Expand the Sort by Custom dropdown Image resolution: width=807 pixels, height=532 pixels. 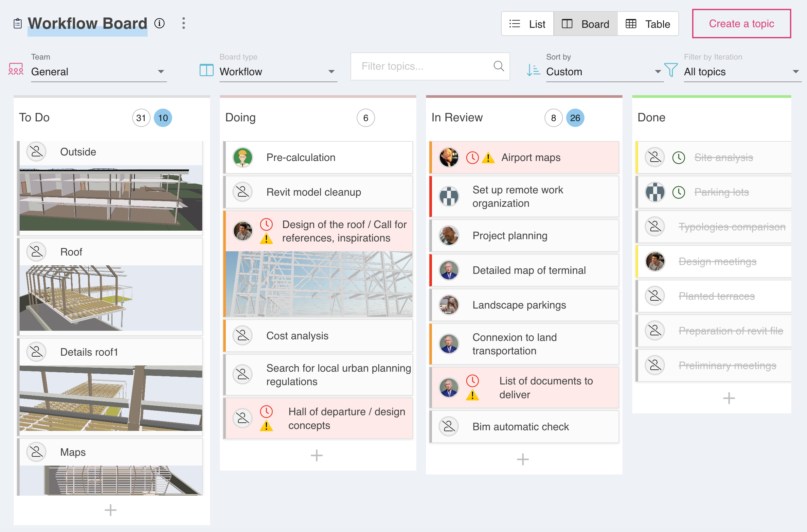pyautogui.click(x=603, y=72)
